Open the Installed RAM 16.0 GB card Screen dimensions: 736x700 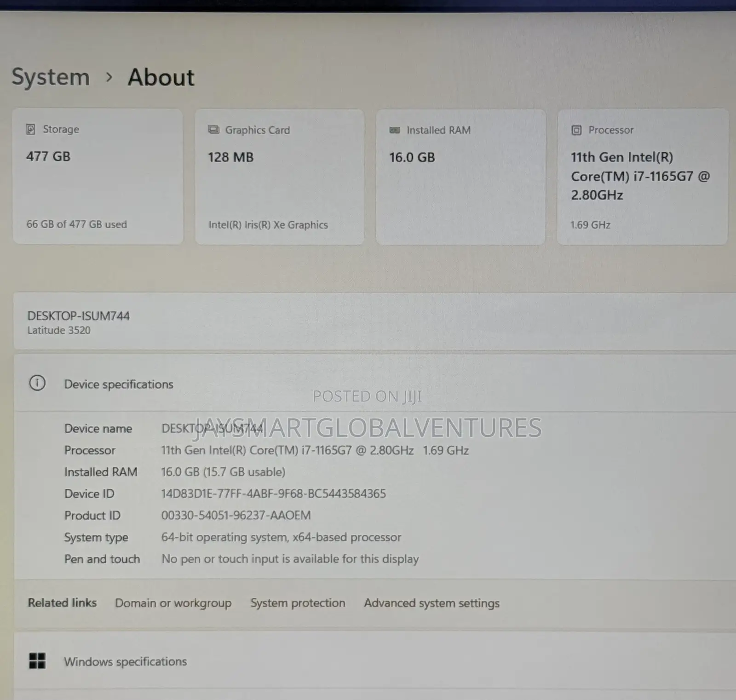tap(460, 177)
